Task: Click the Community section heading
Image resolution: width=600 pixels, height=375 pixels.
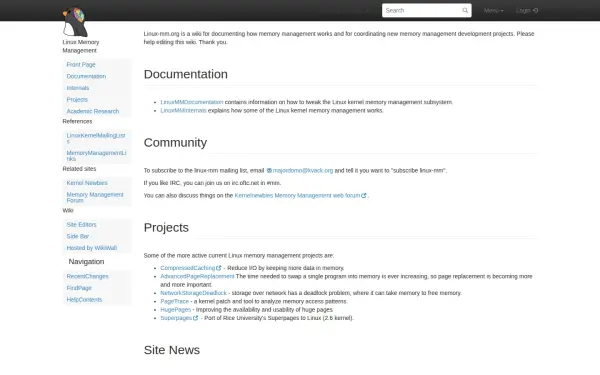Action: click(175, 143)
